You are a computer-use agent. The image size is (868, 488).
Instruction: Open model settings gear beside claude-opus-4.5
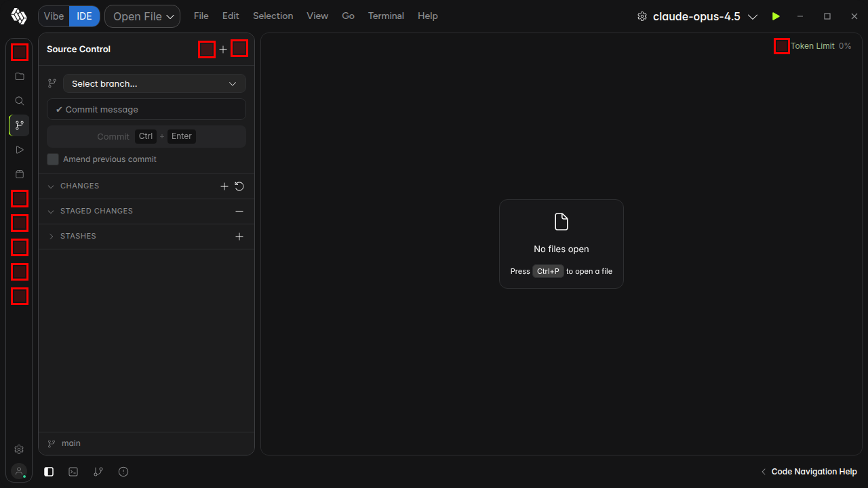pyautogui.click(x=642, y=16)
